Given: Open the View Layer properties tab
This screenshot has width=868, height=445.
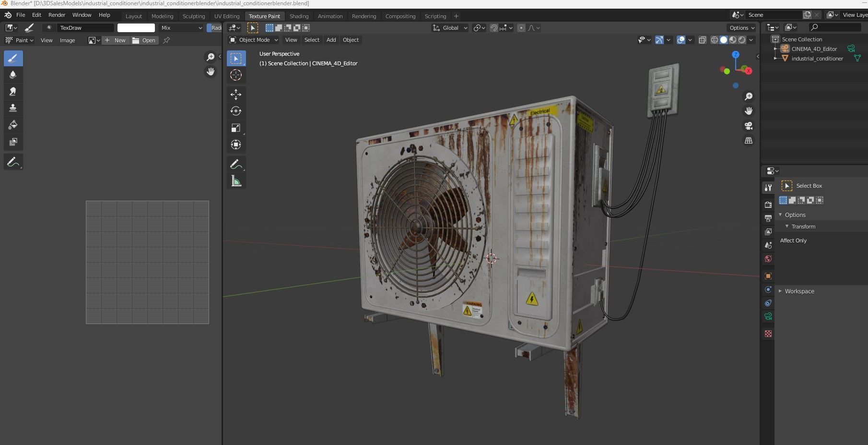Looking at the screenshot, I should [768, 232].
